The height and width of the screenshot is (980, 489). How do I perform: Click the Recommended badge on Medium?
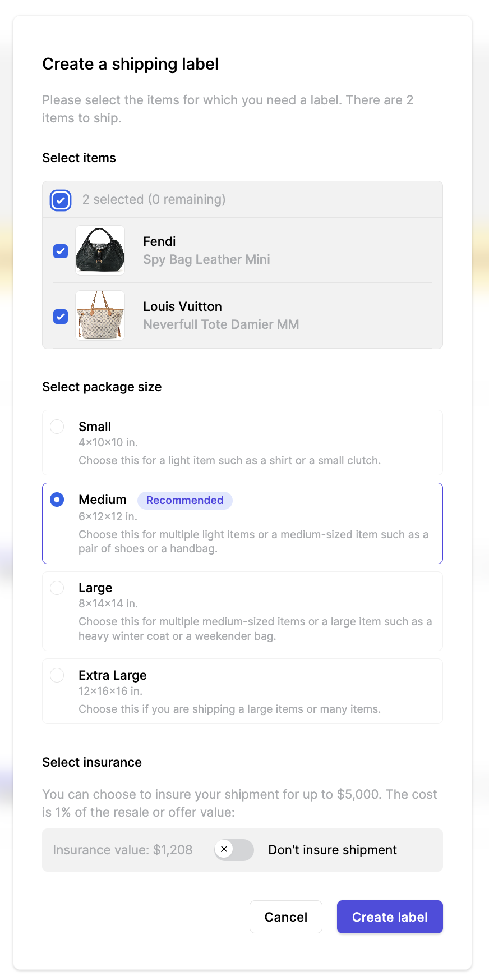(x=185, y=500)
